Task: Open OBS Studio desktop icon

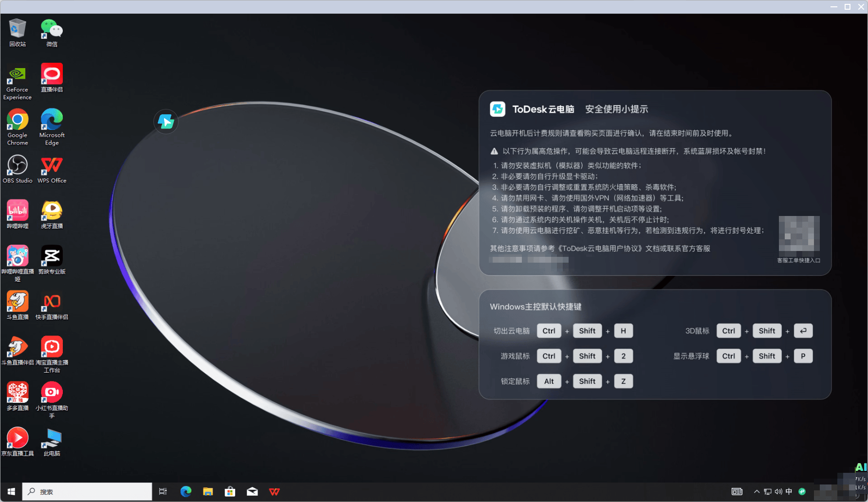Action: (x=18, y=169)
